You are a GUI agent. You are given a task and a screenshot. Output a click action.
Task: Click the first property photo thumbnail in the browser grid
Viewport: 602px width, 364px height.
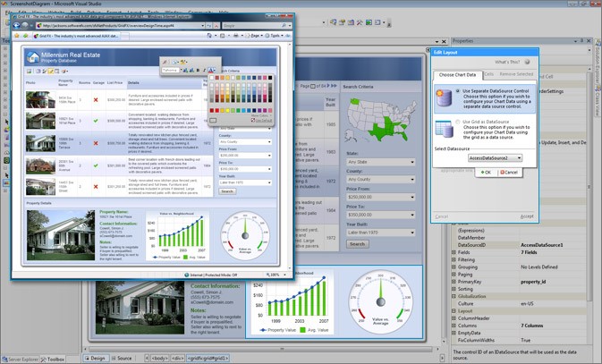coord(40,100)
